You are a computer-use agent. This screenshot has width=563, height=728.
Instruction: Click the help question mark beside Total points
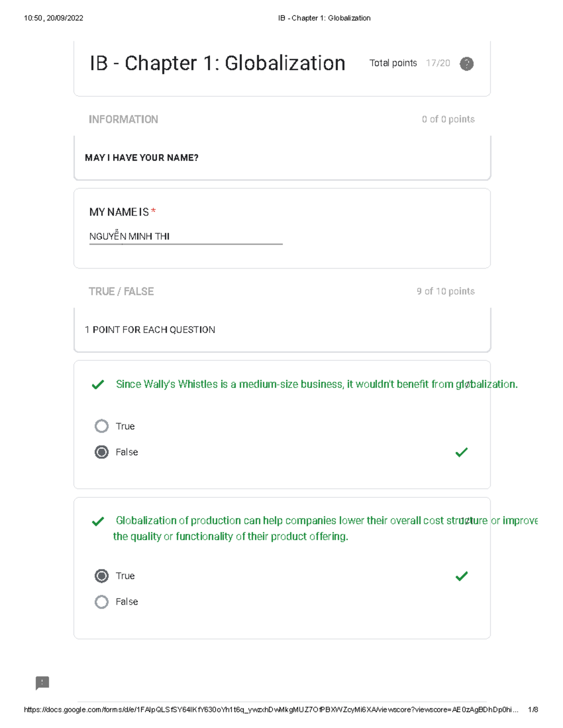click(466, 64)
